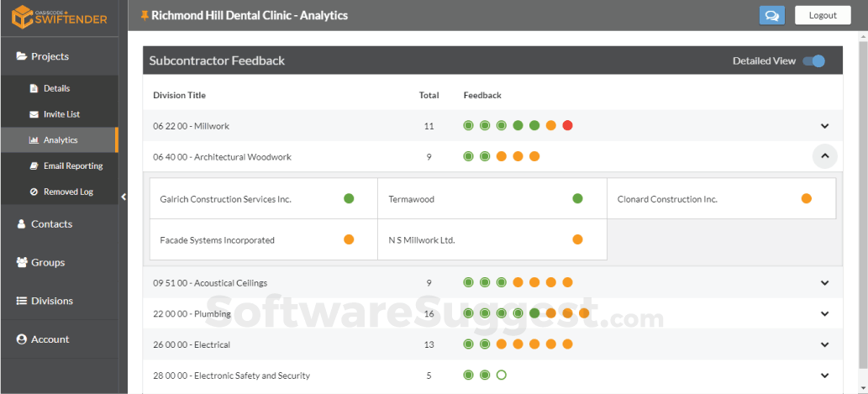
Task: Toggle the Detailed View switch
Action: coord(813,60)
